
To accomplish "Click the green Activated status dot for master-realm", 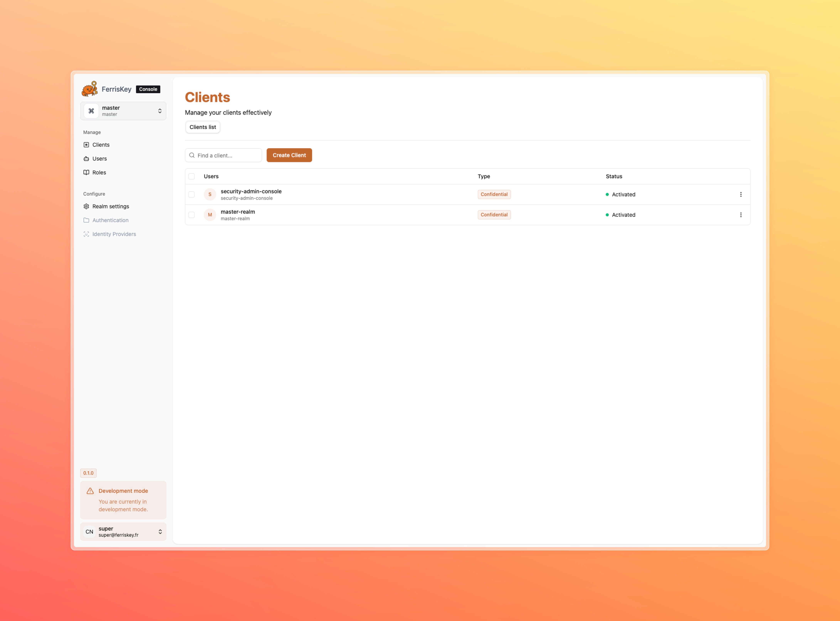I will [x=607, y=215].
